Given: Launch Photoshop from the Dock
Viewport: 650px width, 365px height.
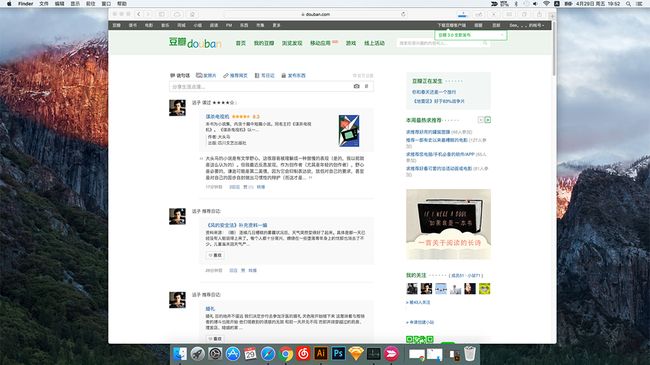Looking at the screenshot, I should coord(338,354).
